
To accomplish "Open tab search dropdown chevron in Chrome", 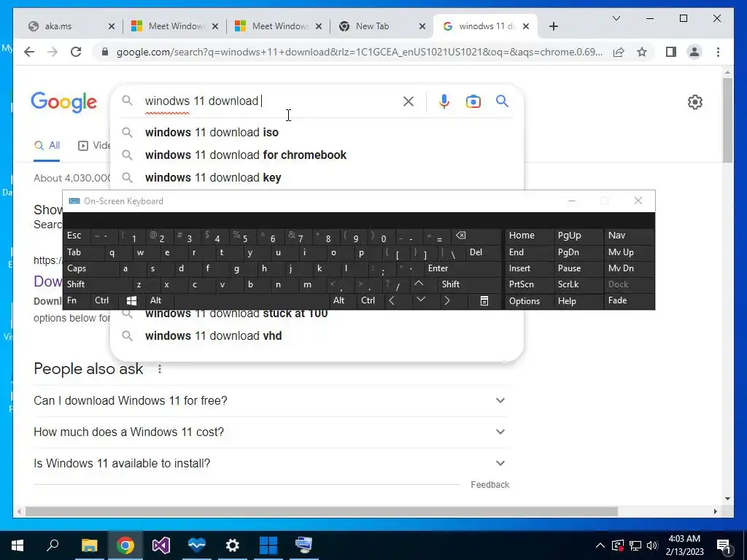I will click(616, 18).
